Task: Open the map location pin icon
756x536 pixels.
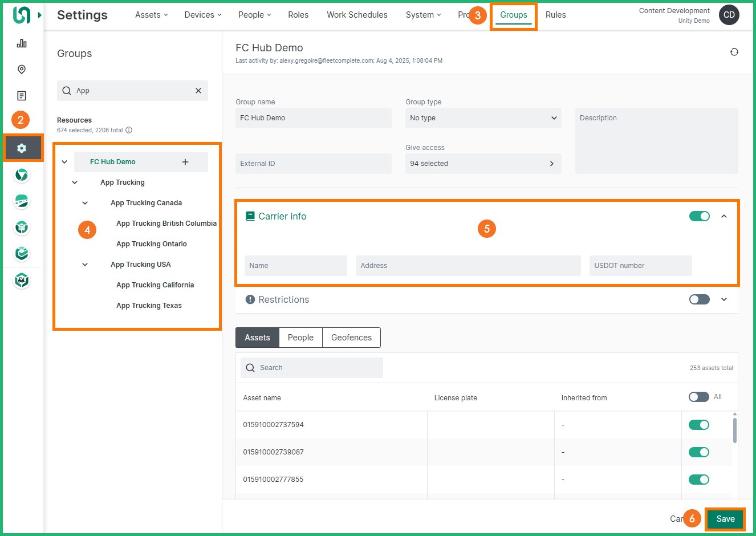Action: 22,70
